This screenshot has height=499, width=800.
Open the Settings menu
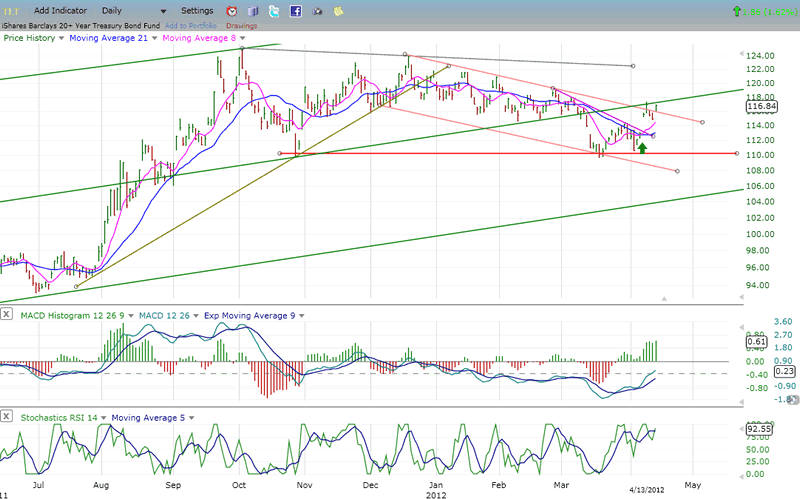pyautogui.click(x=196, y=10)
